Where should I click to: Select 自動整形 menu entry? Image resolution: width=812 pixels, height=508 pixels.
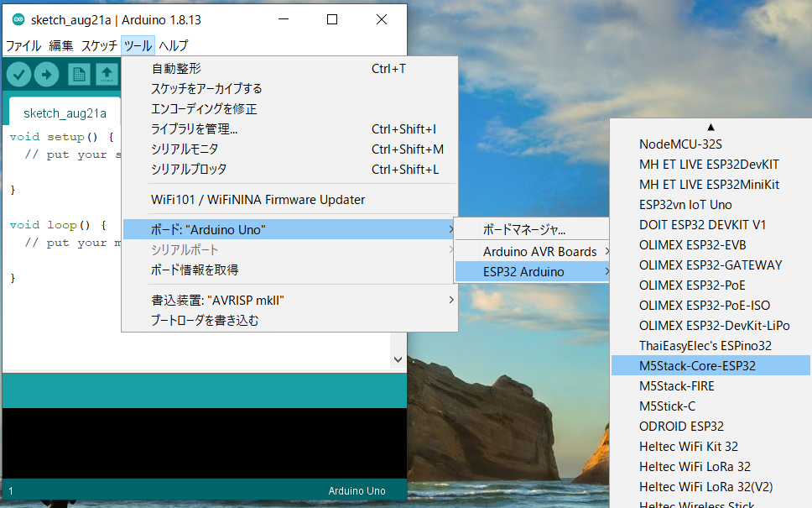point(290,68)
